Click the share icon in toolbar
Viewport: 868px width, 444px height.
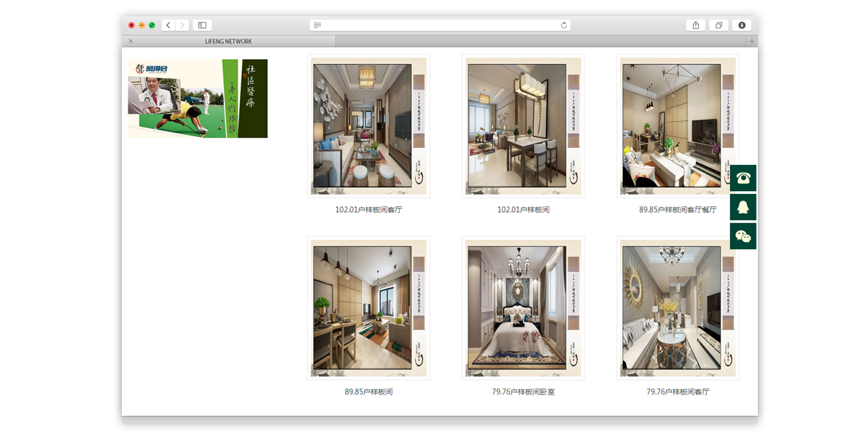(x=696, y=25)
